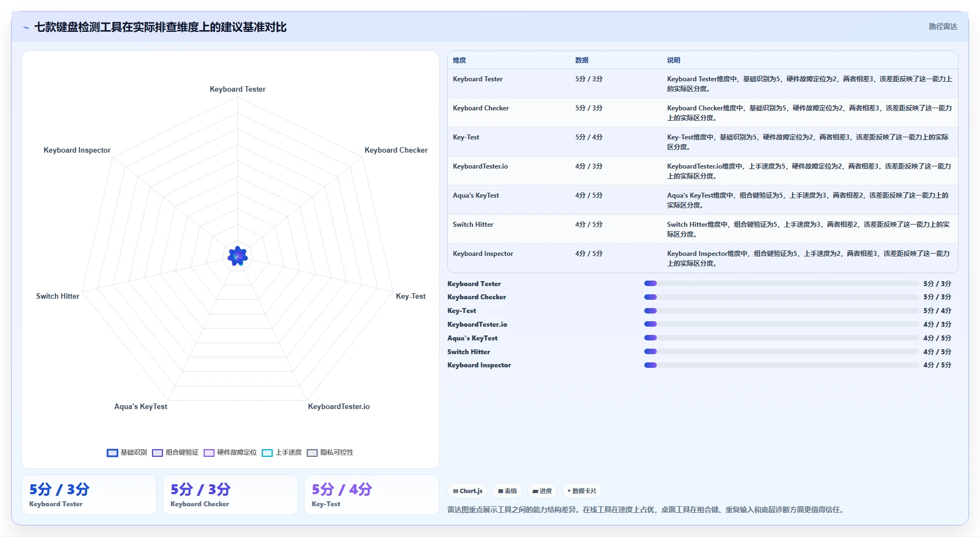Click the Aqua's KeyTest progress bar
This screenshot has width=980, height=537.
click(781, 338)
